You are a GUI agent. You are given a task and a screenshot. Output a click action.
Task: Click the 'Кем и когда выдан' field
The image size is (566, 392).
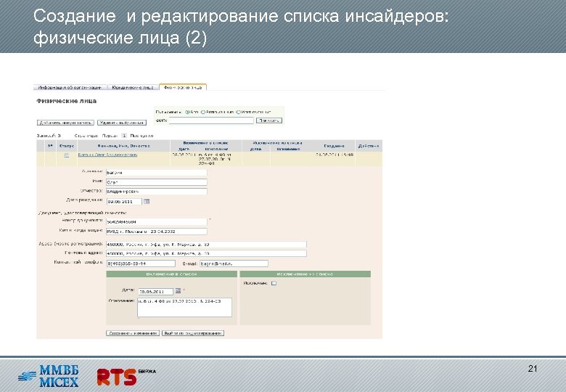tap(157, 232)
